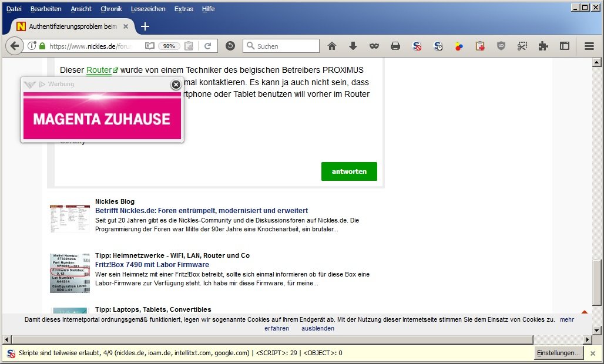Screen dimensions: 604x364
Task: Open add-ons puzzle piece icon
Action: click(543, 46)
